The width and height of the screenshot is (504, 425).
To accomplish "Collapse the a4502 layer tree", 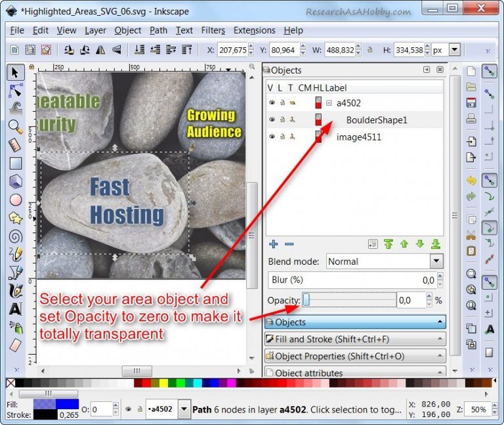I will pos(329,103).
